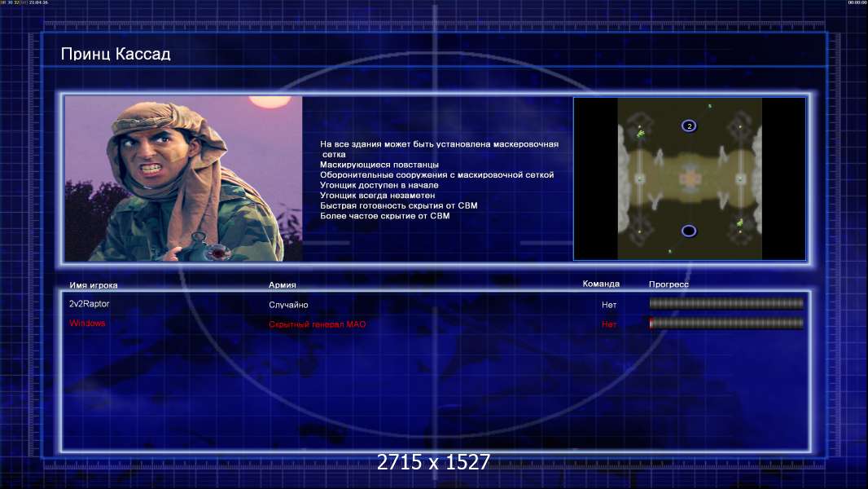Click the Армия column header
The width and height of the screenshot is (868, 489).
(283, 284)
